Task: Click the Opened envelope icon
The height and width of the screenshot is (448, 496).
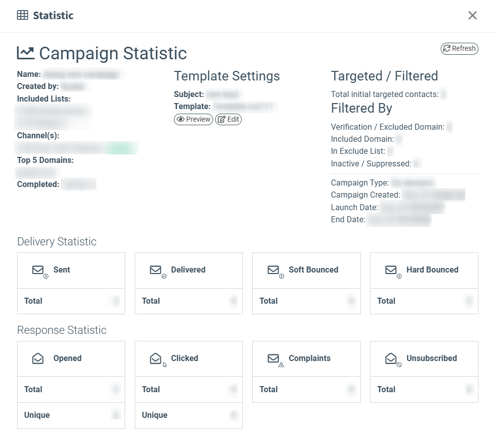Action: pyautogui.click(x=38, y=359)
